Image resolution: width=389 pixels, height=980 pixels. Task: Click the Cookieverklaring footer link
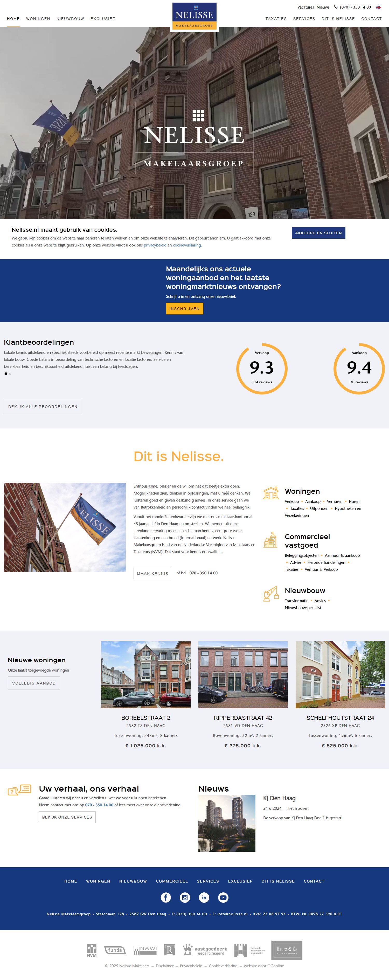223,966
